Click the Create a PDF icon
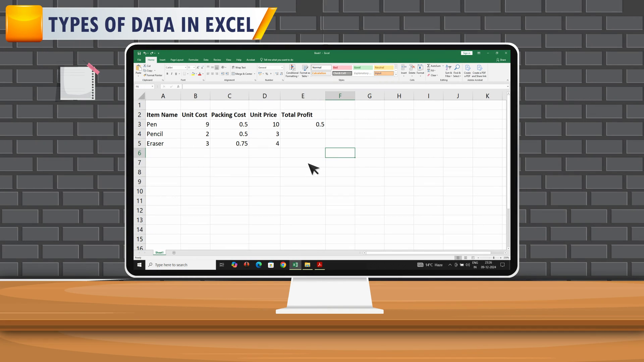644x362 pixels. 468,68
